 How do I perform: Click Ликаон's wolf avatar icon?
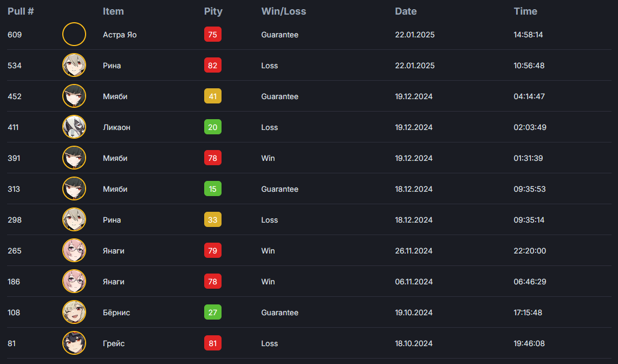(74, 127)
